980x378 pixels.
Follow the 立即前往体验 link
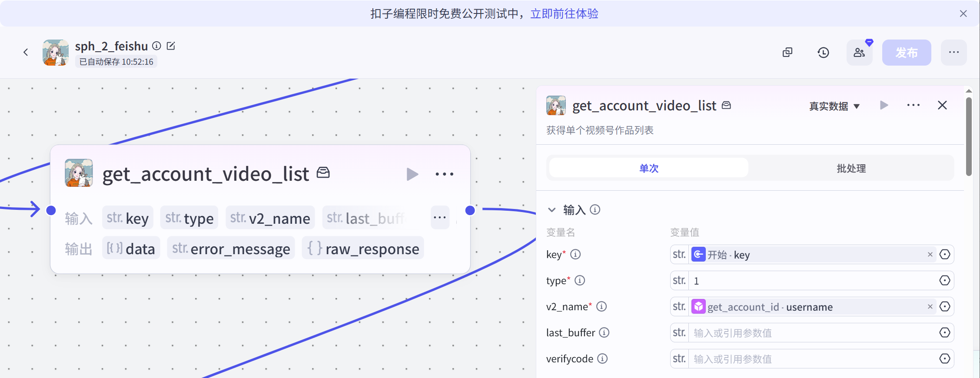(564, 14)
